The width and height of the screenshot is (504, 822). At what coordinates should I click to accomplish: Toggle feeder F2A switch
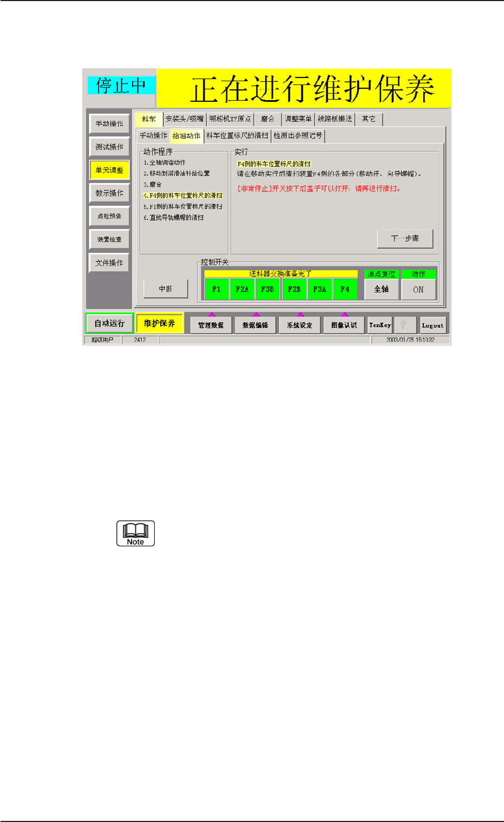(242, 289)
